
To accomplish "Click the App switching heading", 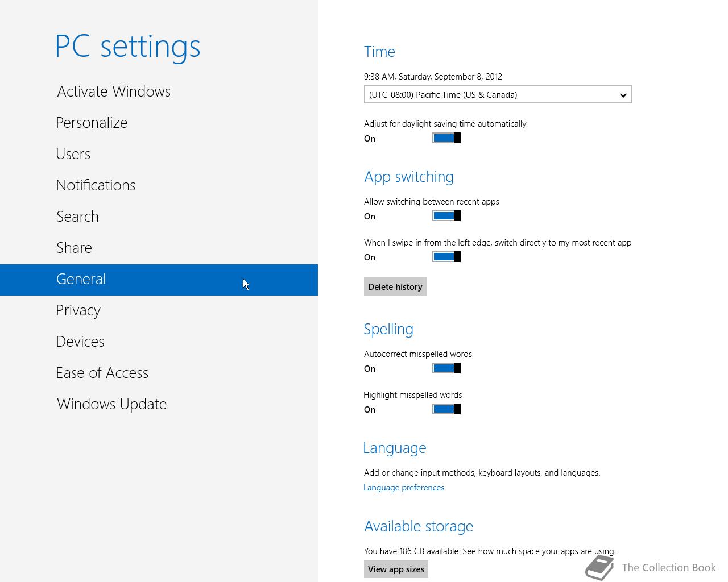I will 409,177.
